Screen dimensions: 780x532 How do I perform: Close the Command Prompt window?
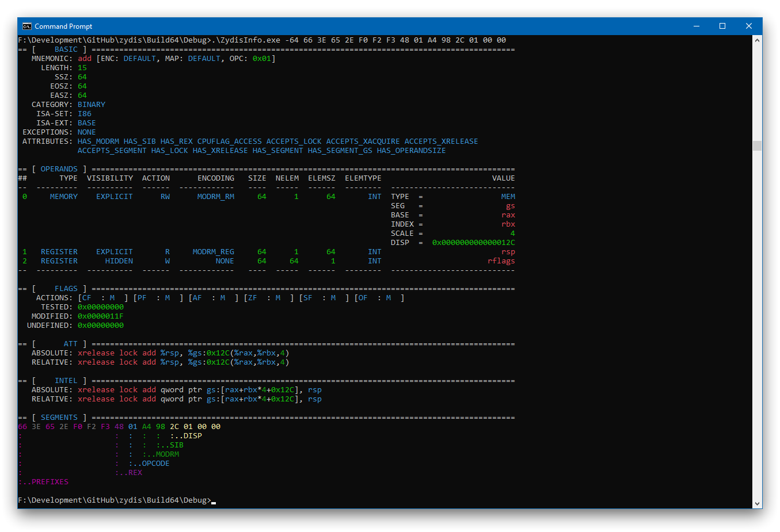click(x=748, y=26)
